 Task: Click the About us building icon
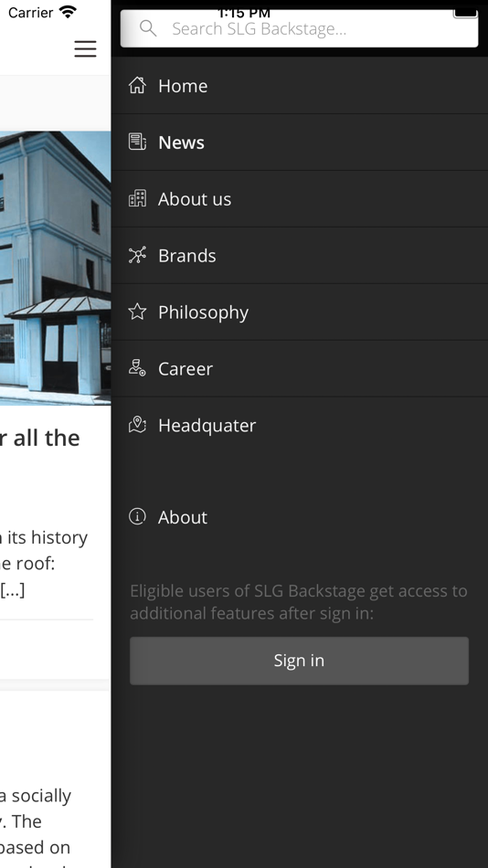137,198
